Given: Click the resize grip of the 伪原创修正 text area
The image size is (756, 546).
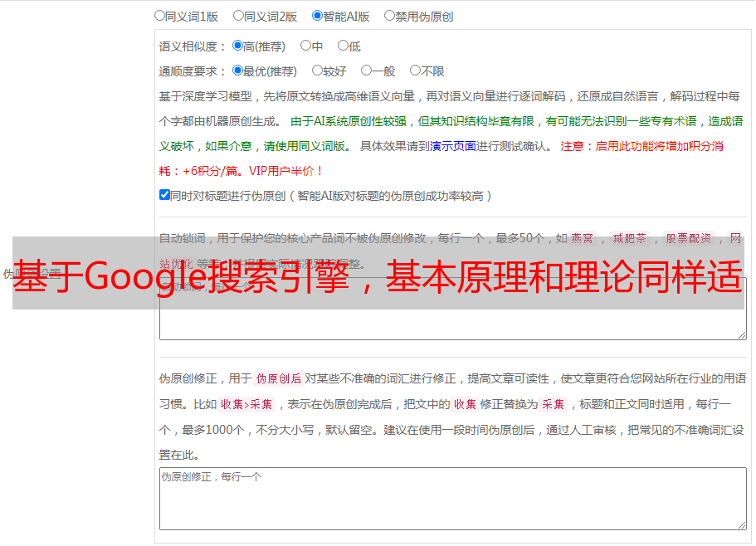Looking at the screenshot, I should pyautogui.click(x=742, y=525).
